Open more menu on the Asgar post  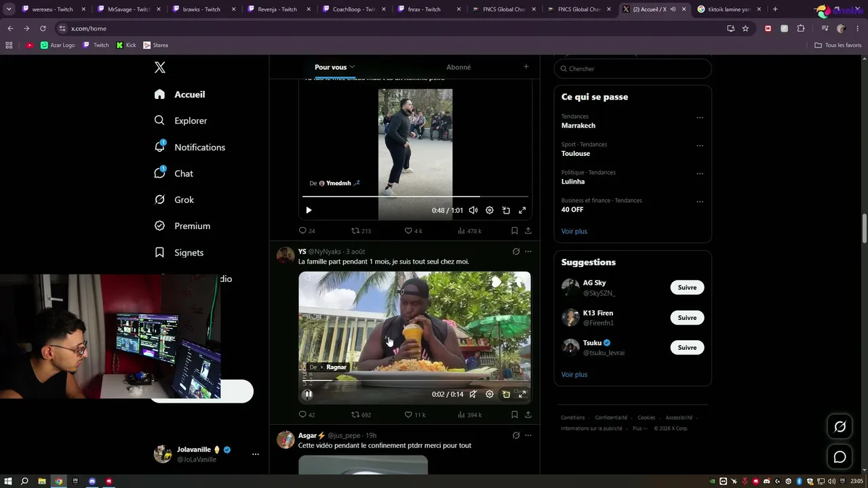point(528,435)
